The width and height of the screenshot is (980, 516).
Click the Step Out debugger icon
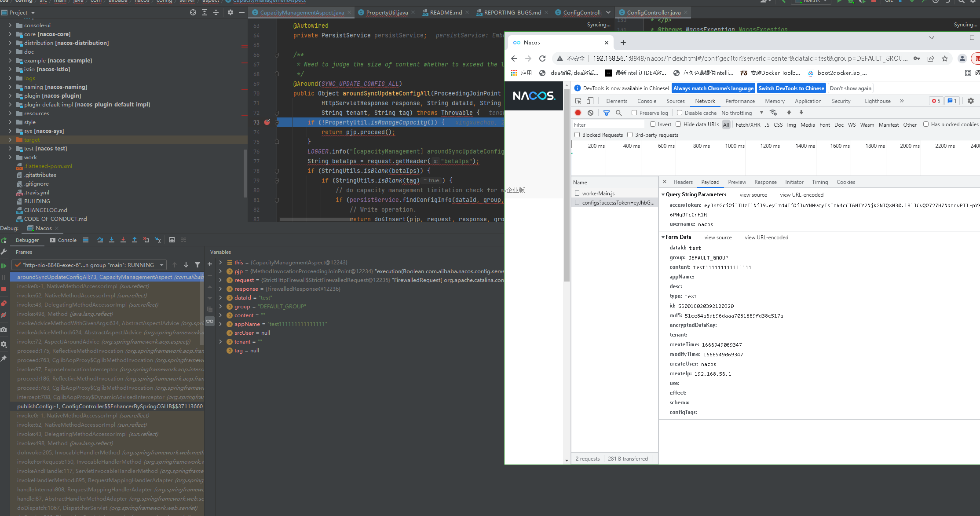point(135,240)
